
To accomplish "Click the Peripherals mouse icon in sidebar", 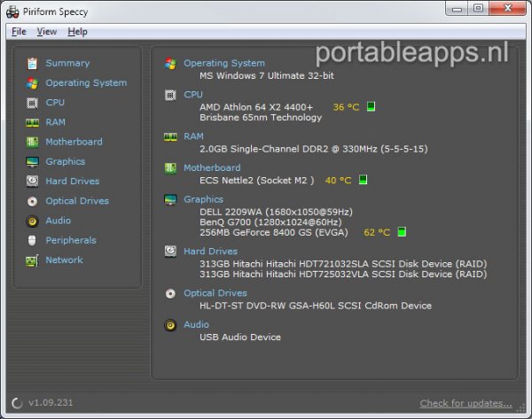I will [33, 241].
